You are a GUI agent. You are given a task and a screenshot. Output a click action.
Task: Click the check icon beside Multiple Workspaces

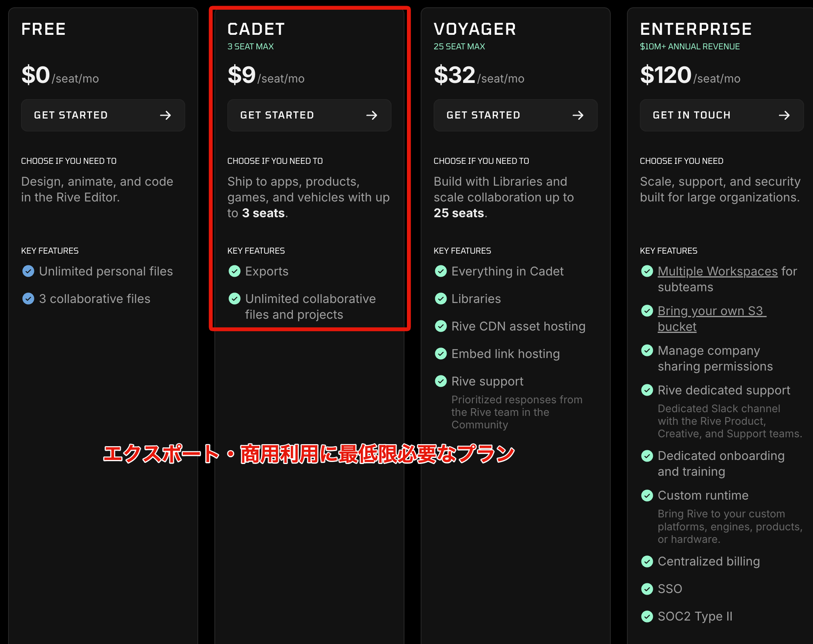point(647,271)
